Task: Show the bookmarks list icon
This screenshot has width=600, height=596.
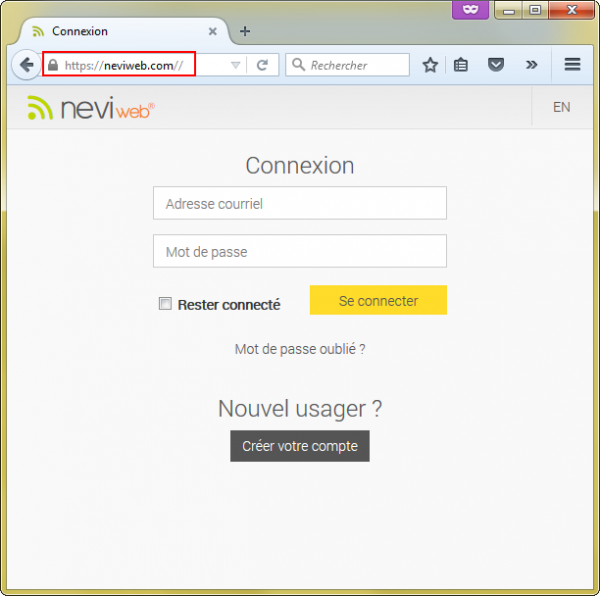Action: (461, 65)
